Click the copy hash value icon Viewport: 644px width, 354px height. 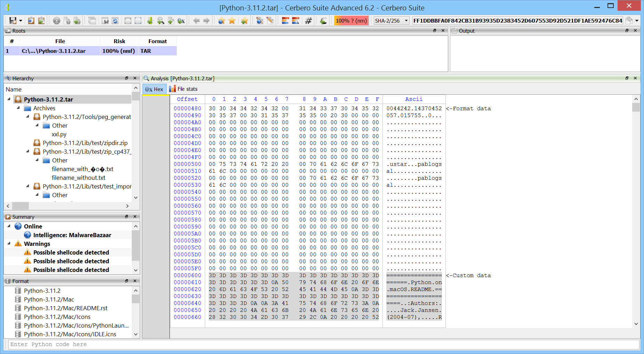pos(629,21)
